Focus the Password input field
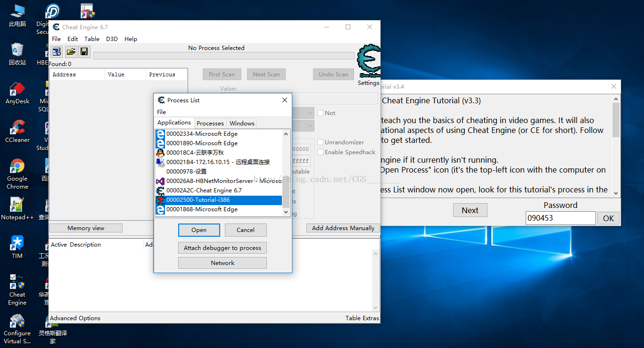This screenshot has height=348, width=644. [x=561, y=218]
